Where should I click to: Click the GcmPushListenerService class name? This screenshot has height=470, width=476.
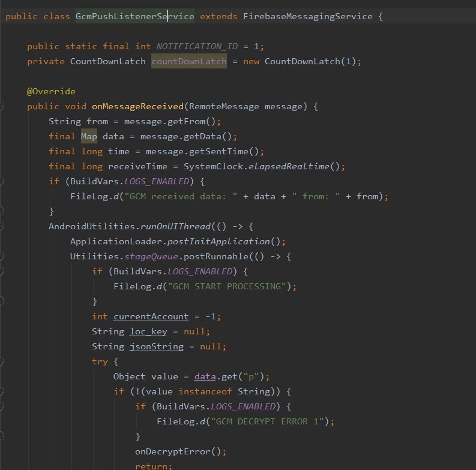(135, 16)
